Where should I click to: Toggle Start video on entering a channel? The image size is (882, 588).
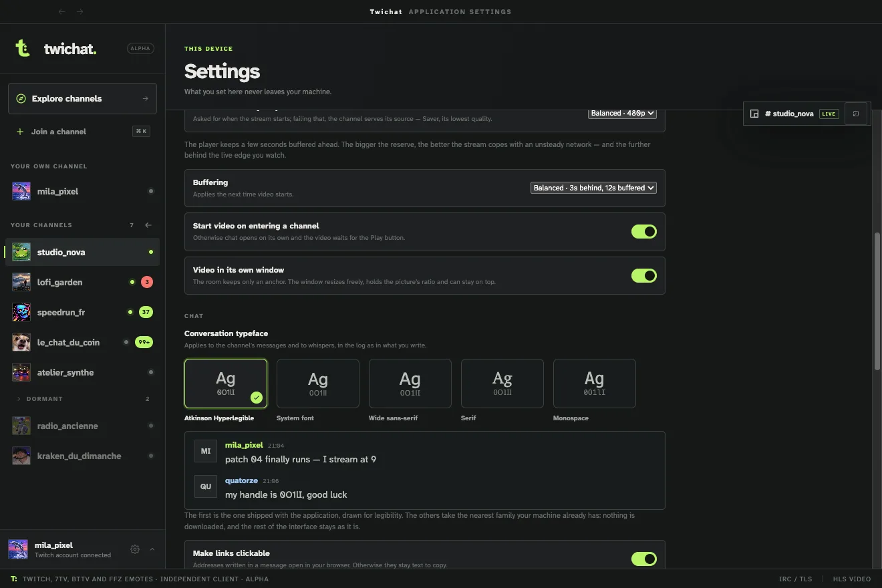click(644, 231)
